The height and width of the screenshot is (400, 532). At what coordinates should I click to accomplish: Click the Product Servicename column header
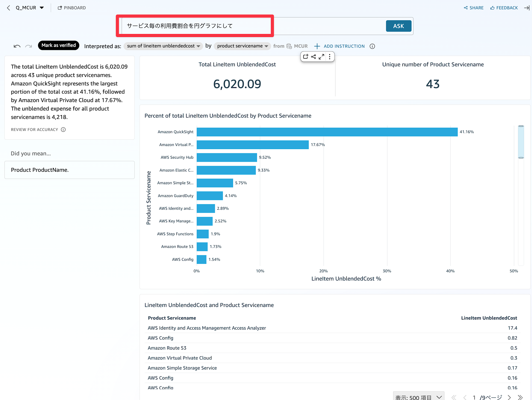coord(172,318)
